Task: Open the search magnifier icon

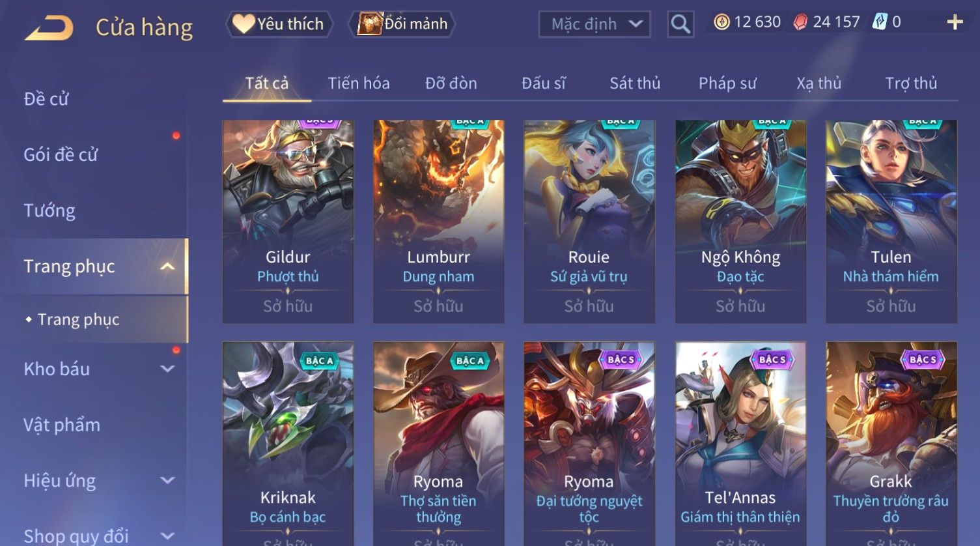Action: click(x=680, y=24)
